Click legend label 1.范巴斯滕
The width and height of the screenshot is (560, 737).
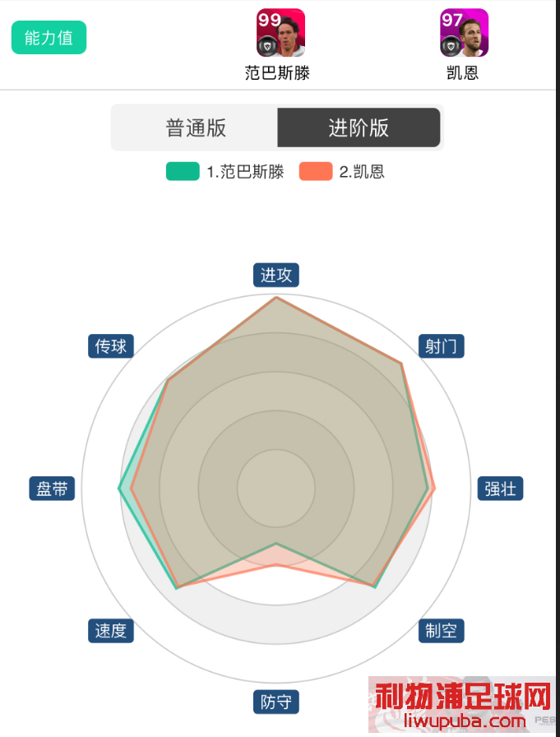pyautogui.click(x=246, y=172)
